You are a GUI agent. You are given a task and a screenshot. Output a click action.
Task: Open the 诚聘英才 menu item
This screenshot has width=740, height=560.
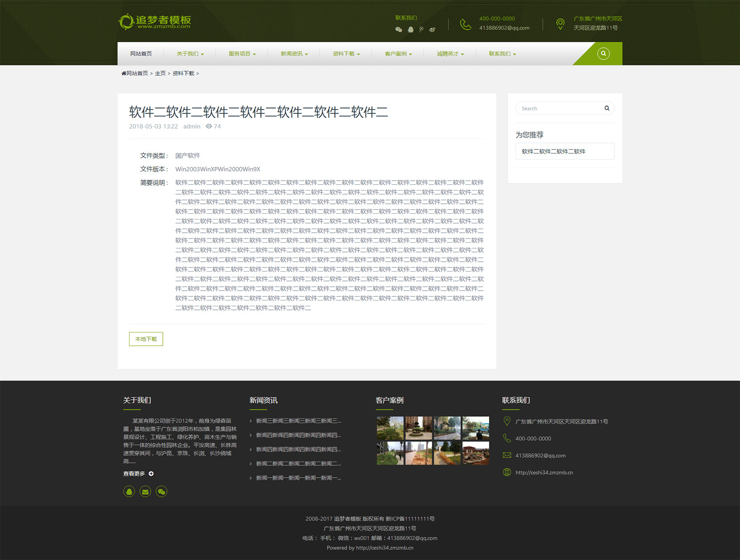click(450, 54)
